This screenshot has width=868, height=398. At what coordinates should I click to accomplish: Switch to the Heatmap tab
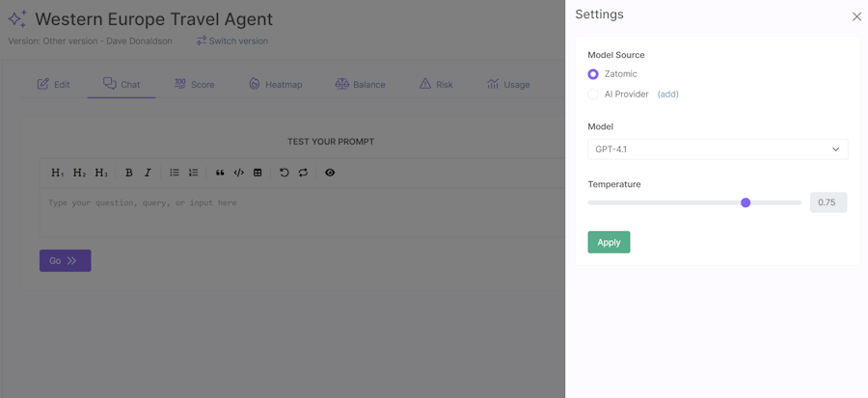[x=275, y=85]
